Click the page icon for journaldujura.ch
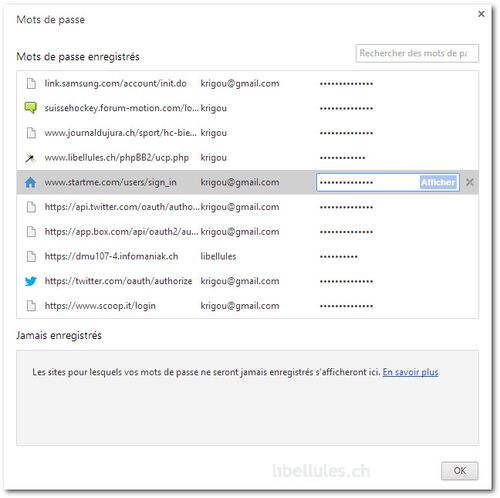 click(31, 133)
